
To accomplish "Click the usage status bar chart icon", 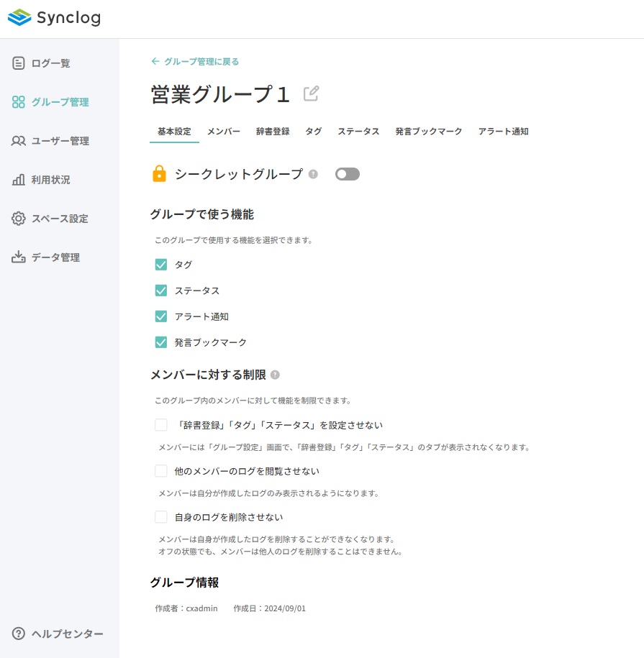I will click(x=19, y=180).
